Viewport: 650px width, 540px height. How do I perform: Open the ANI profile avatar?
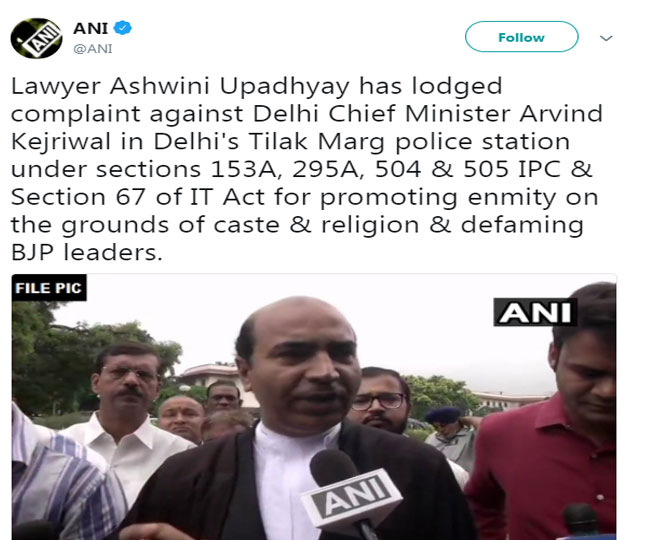pyautogui.click(x=36, y=38)
